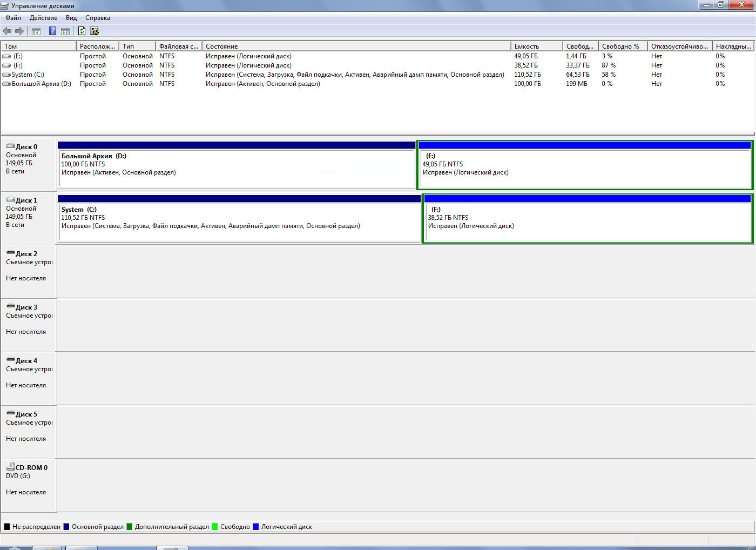This screenshot has width=756, height=550.
Task: Select the Большой Архив (D:) partition block on Диск 0
Action: 237,165
